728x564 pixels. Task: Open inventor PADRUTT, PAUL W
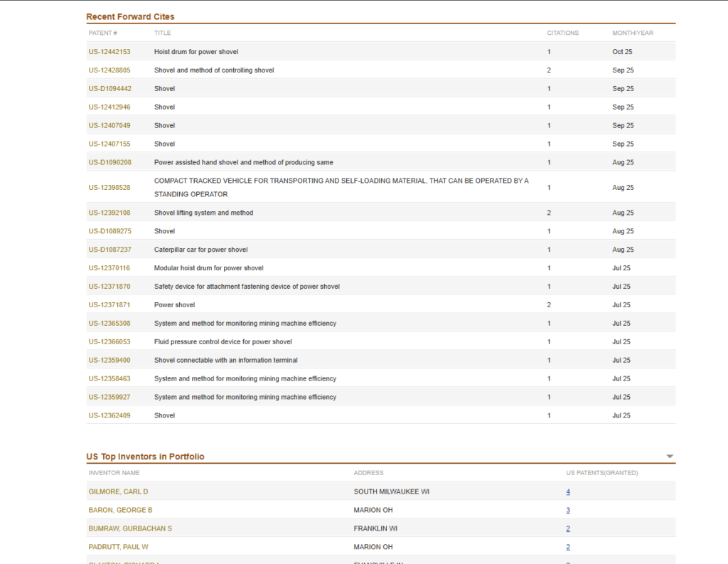click(x=119, y=548)
